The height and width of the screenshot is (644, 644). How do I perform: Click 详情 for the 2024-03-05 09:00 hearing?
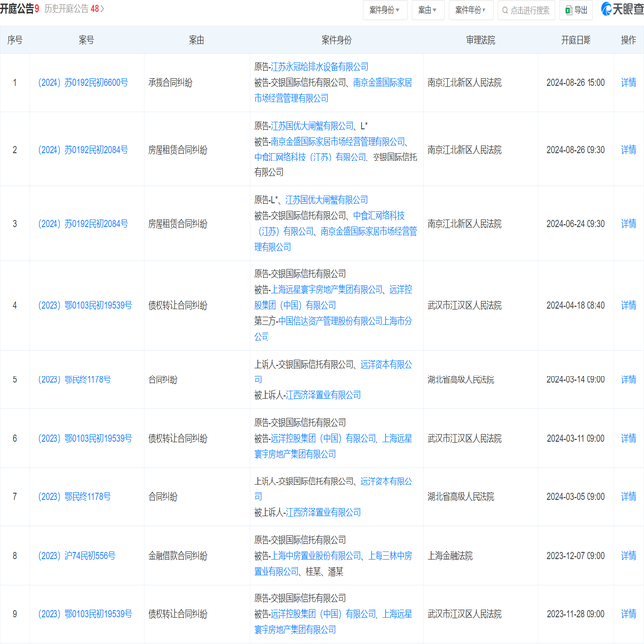628,497
